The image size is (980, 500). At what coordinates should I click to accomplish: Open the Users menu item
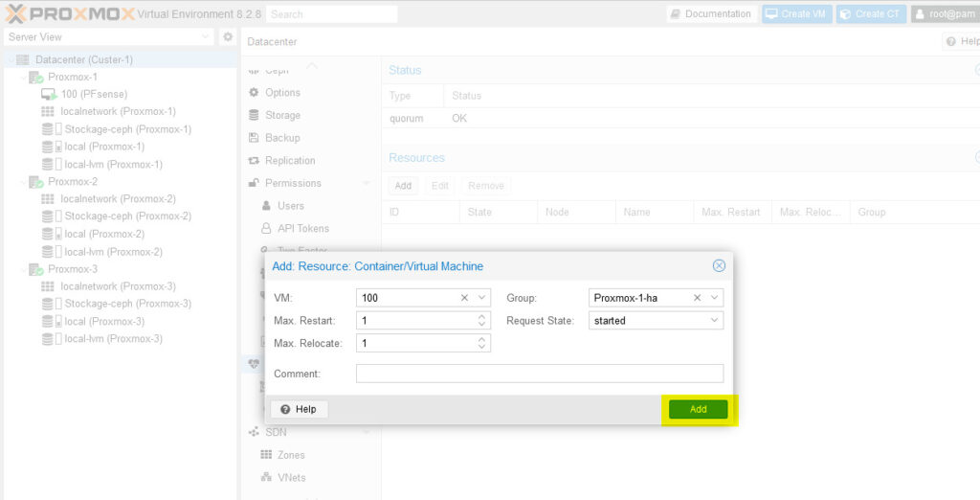[x=291, y=205]
